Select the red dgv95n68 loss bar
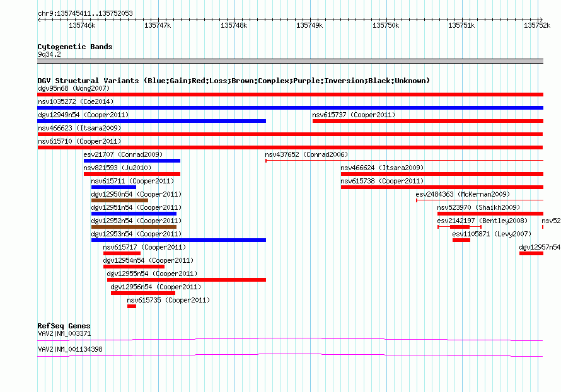This screenshot has width=561, height=392. pyautogui.click(x=290, y=95)
